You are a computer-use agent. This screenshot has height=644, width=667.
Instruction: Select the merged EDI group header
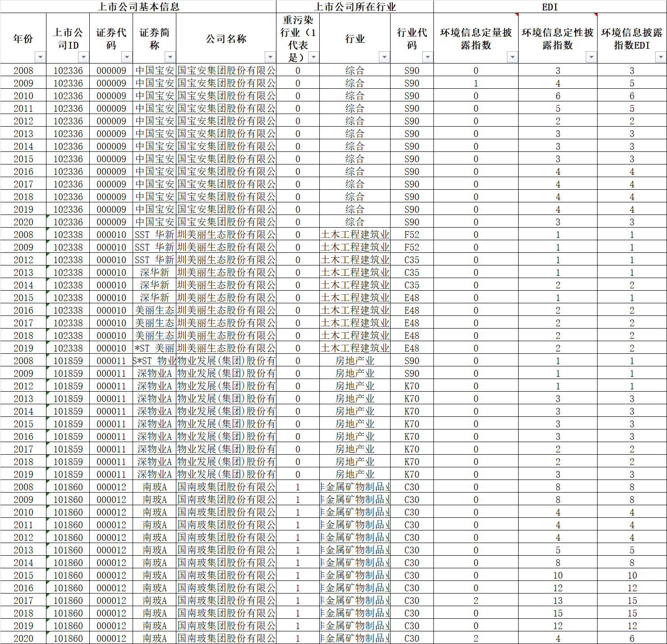pyautogui.click(x=550, y=6)
